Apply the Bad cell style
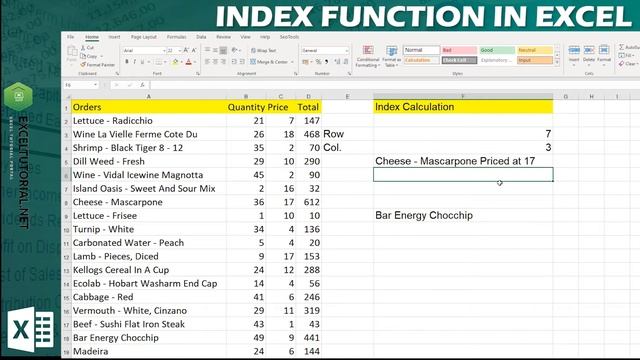This screenshot has height=360, width=640. (459, 50)
